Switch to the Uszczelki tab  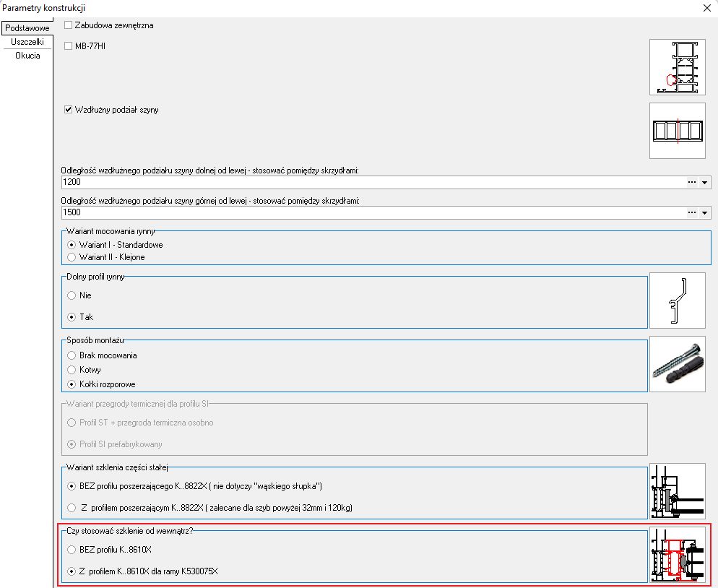(x=27, y=43)
